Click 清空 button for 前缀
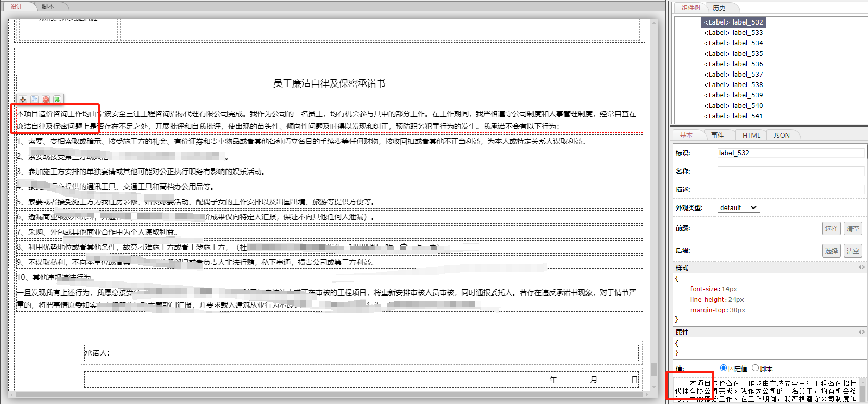Viewport: 868px width, 404px height. point(853,228)
